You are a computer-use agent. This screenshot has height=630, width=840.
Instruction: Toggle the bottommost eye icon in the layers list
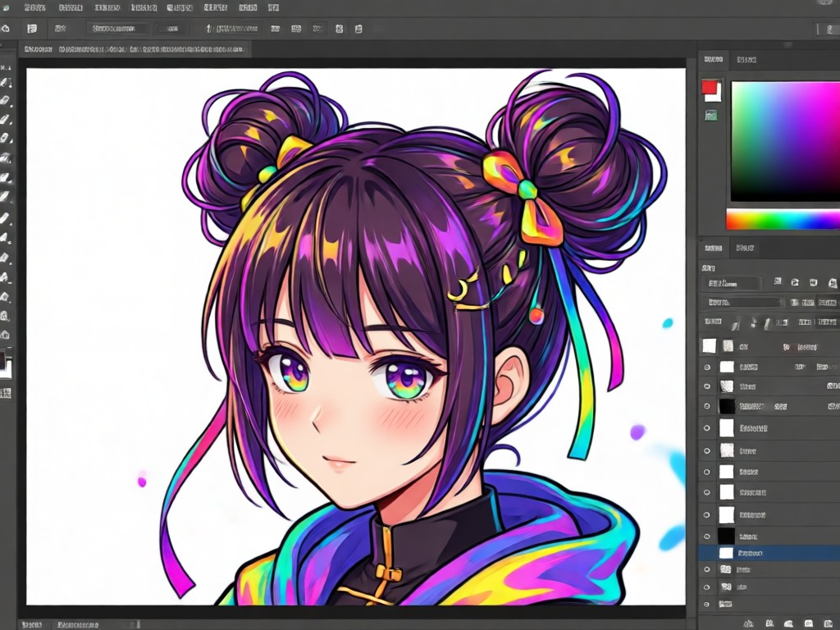click(707, 604)
